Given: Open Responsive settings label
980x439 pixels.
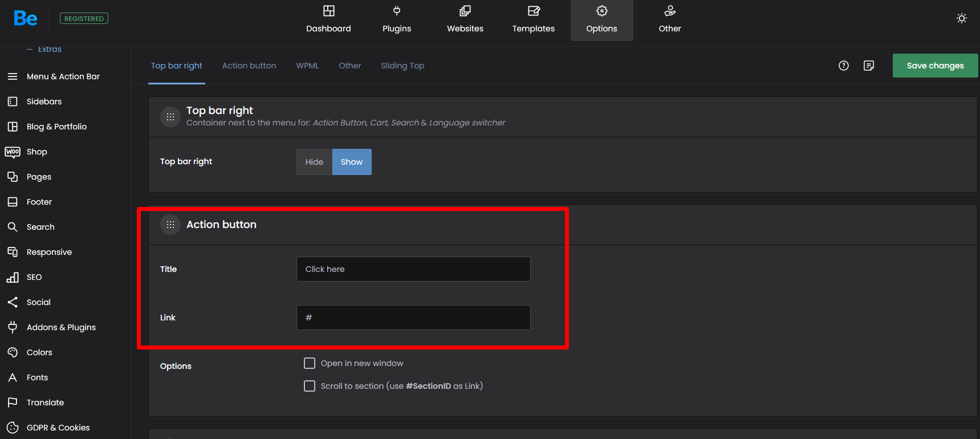Looking at the screenshot, I should [49, 252].
